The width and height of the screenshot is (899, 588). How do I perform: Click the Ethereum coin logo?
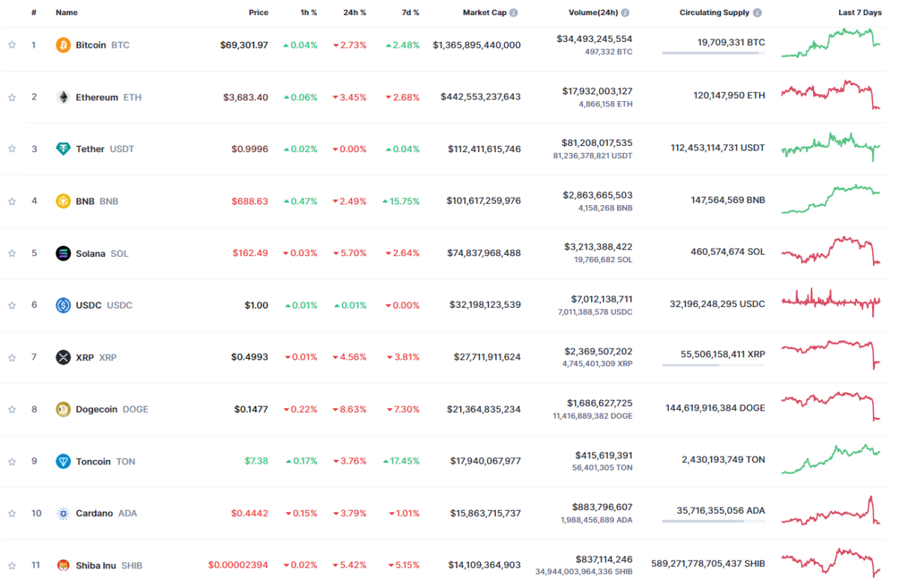63,97
